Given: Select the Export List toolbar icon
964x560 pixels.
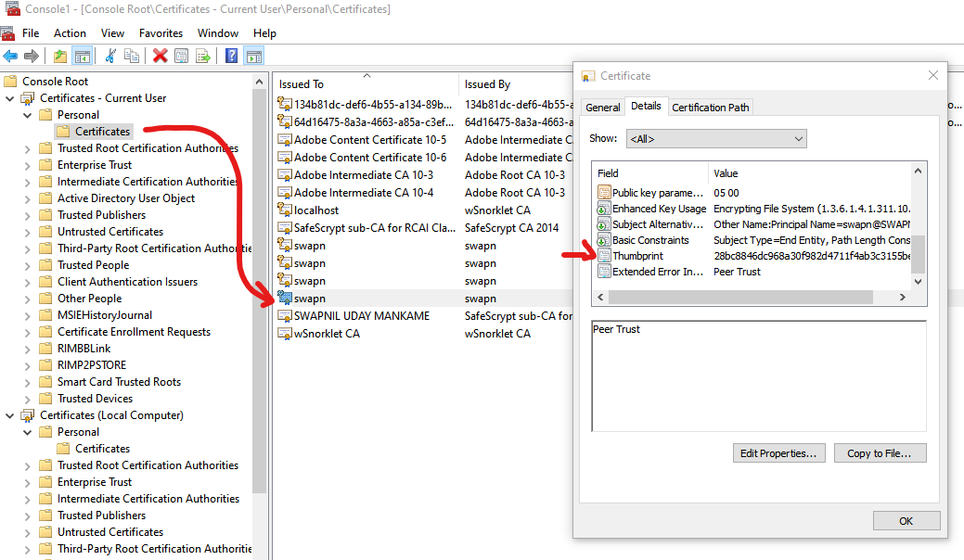Looking at the screenshot, I should (x=205, y=56).
